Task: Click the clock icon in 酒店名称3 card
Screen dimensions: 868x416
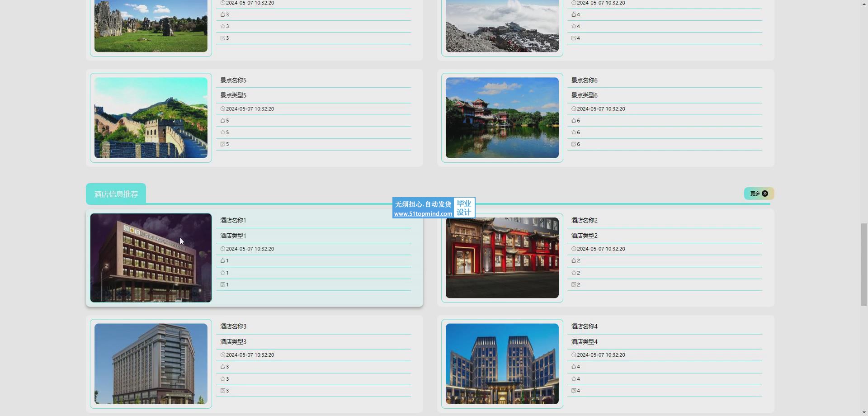Action: [222, 355]
